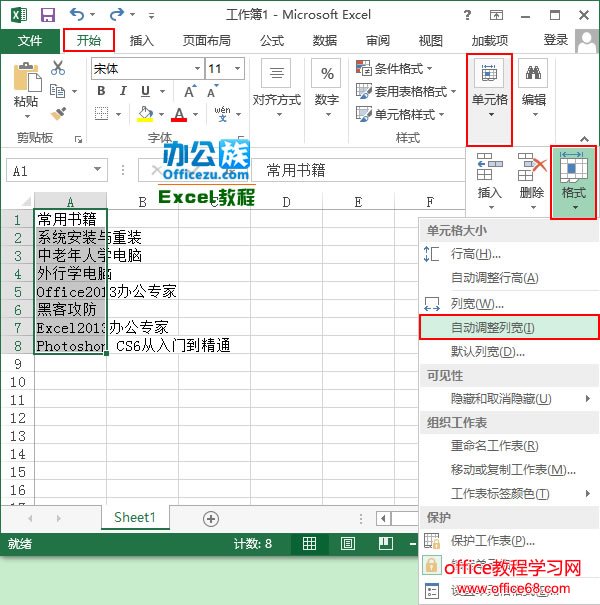Viewport: 600px width, 605px height.
Task: Open the 数字 percent number group
Action: point(326,89)
